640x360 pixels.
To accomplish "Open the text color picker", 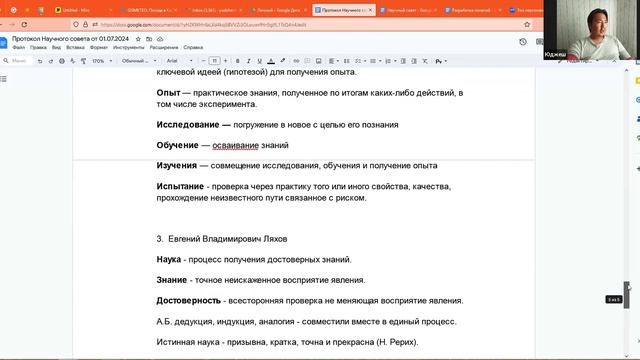I will tap(271, 61).
